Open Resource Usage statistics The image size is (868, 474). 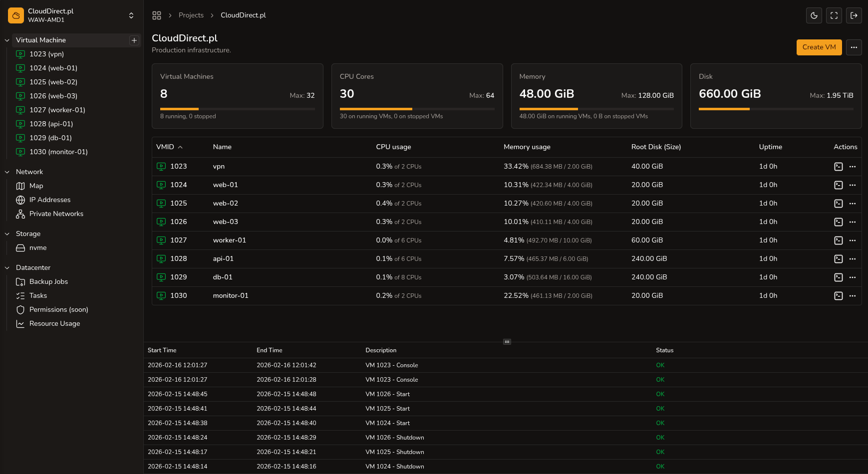pyautogui.click(x=54, y=323)
